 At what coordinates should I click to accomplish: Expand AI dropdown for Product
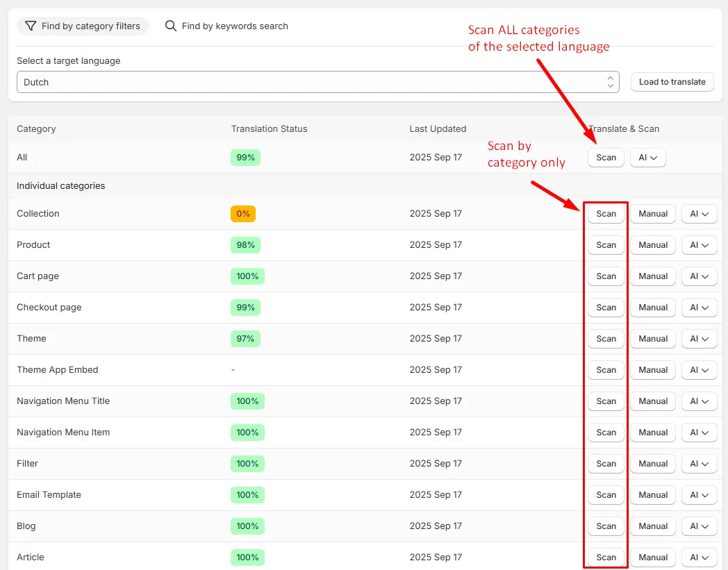[700, 244]
